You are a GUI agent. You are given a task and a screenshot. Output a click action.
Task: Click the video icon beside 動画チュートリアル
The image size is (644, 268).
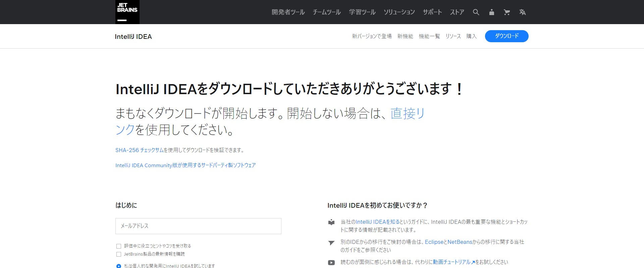pos(331,263)
